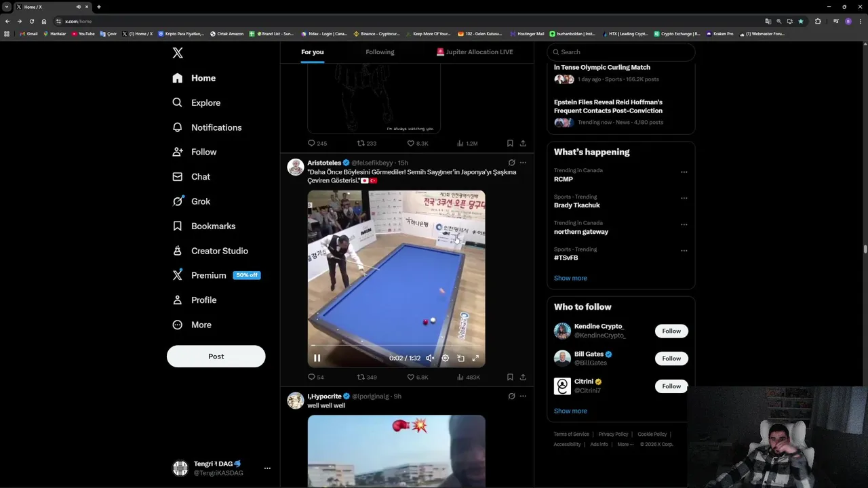Open I,Hypocrite profile name link
868x488 pixels.
pos(324,396)
